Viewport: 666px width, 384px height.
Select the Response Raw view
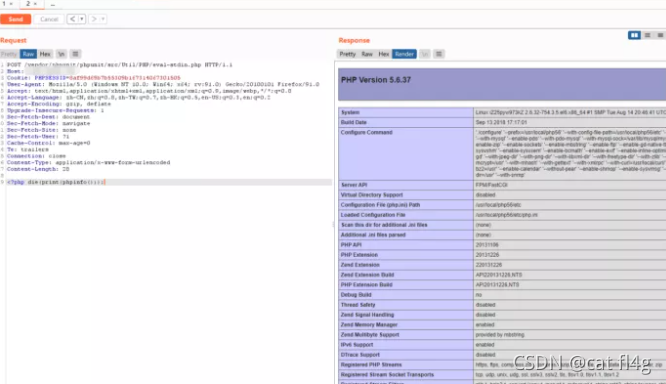[367, 54]
